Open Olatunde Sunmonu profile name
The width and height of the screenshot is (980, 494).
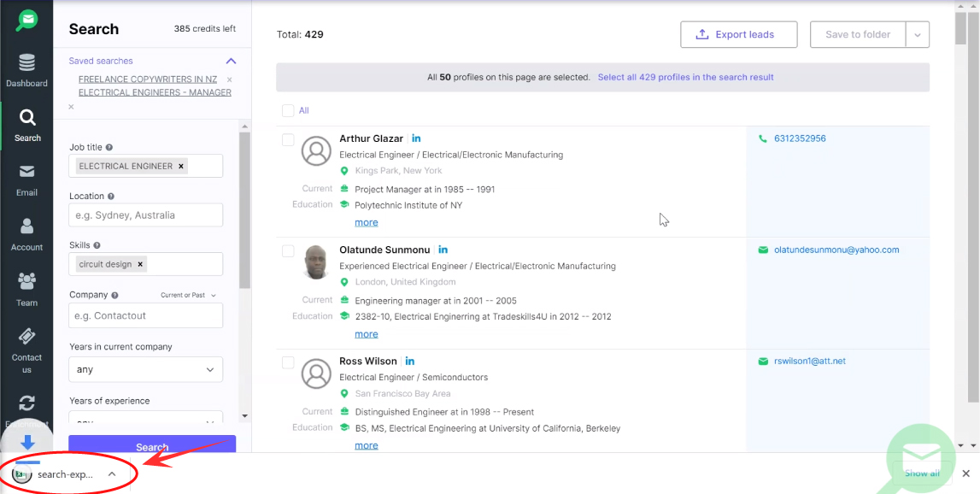click(x=385, y=250)
